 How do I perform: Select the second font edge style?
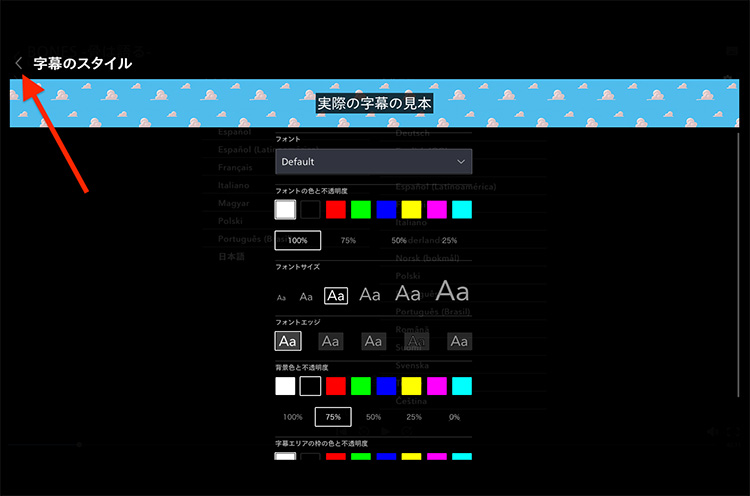(x=331, y=341)
